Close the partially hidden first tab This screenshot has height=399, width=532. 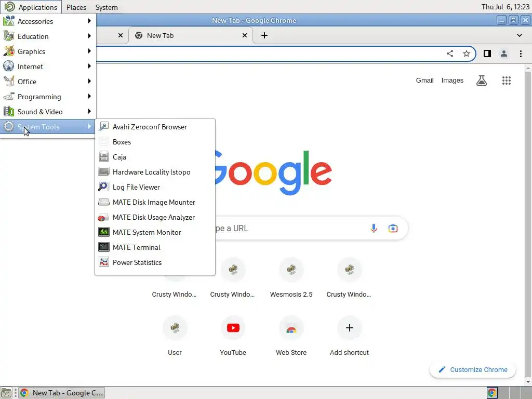click(121, 35)
